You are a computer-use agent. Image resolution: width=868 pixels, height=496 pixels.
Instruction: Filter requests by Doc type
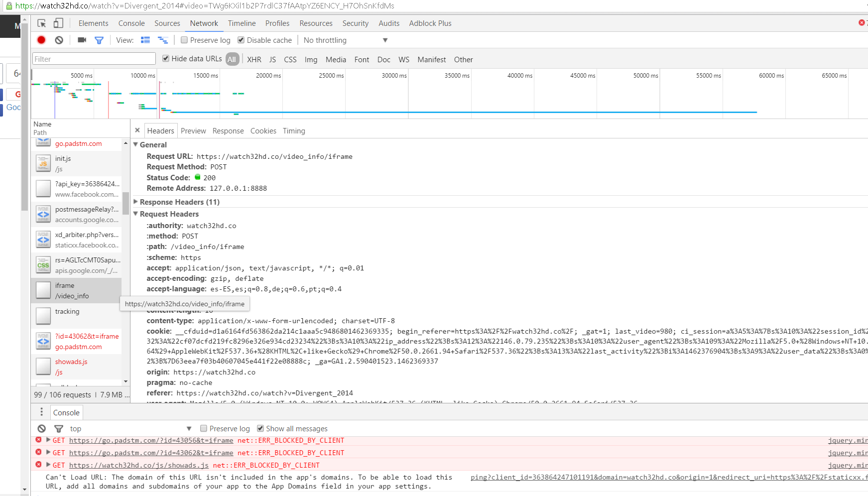(384, 60)
